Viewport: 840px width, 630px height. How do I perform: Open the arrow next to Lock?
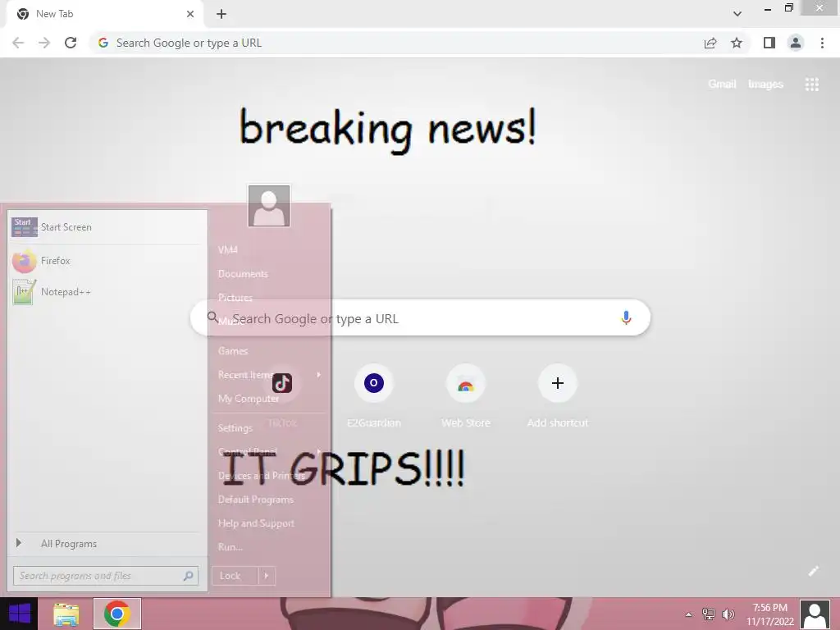click(267, 576)
